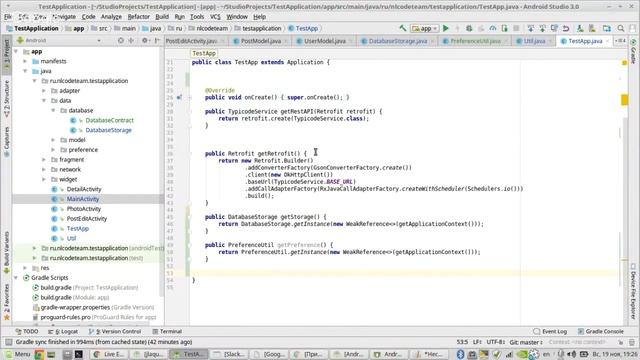Viewport: 640px width, 360px height.
Task: Collapse the app module node
Action: click(x=16, y=51)
